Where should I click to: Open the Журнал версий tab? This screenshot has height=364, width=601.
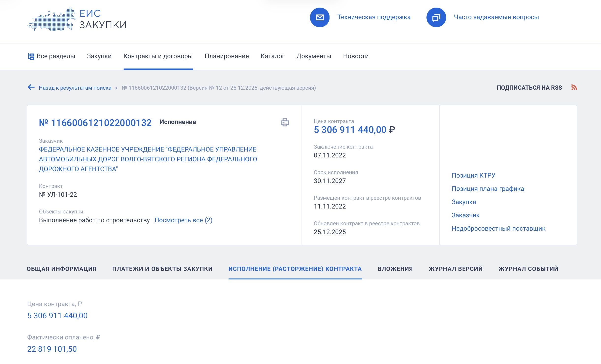[x=455, y=269]
